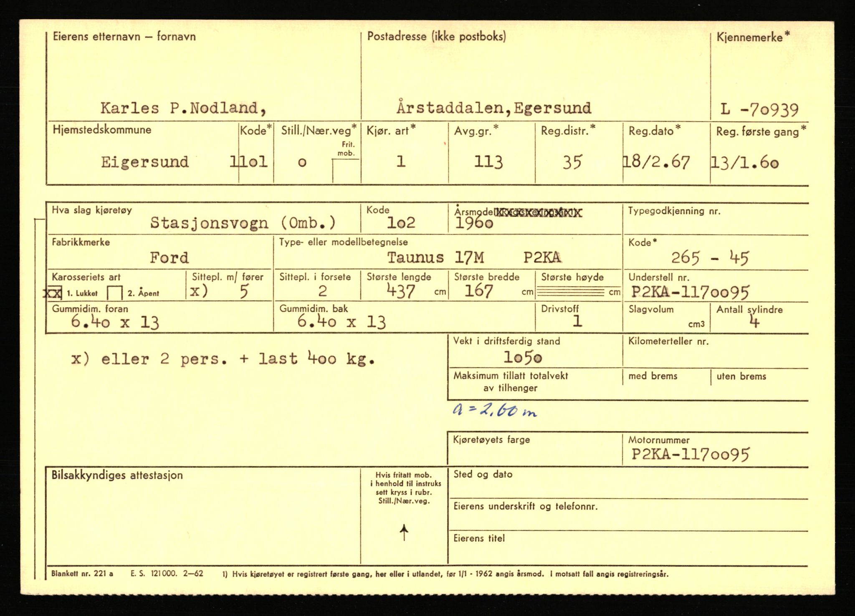Screen dimensions: 855x616
Task: Click the Still./Nær.veg value 'o'
Action: (x=302, y=162)
